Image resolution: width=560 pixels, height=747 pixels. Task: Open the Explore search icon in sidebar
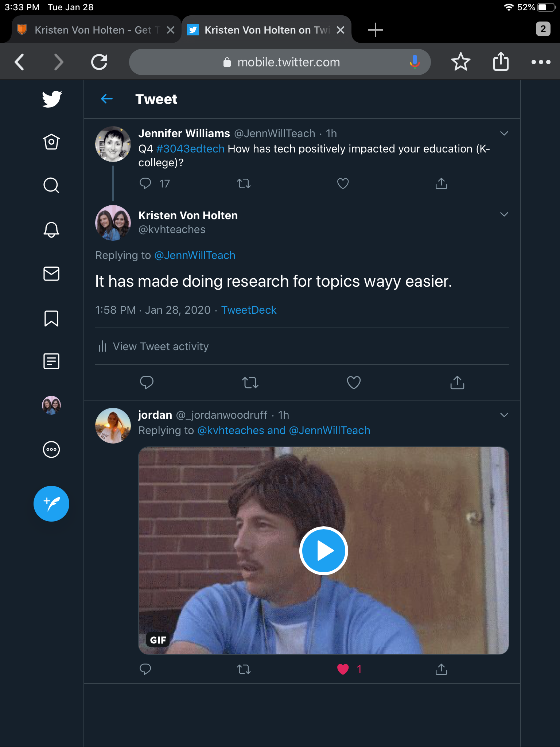tap(51, 185)
